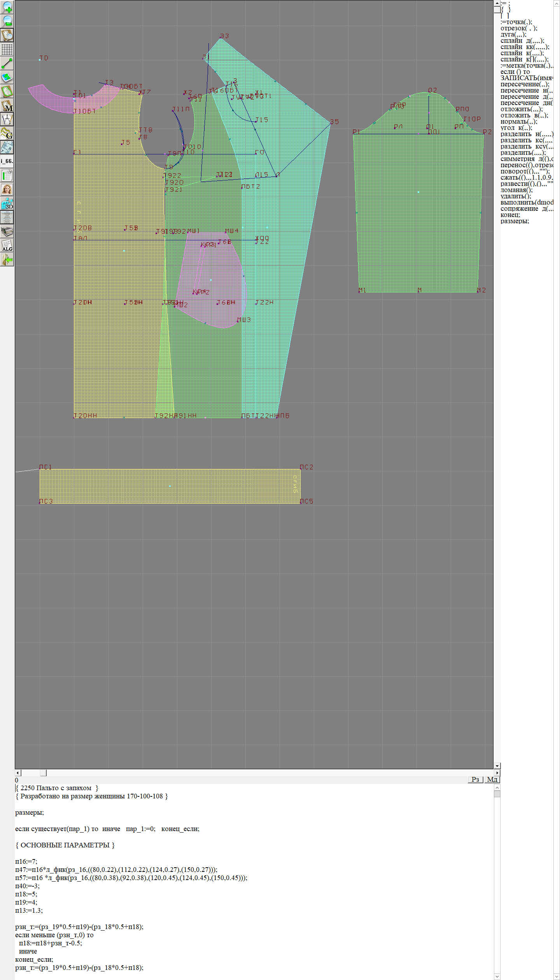560x980 pixels.
Task: Launch the 3D view icon
Action: [7, 203]
